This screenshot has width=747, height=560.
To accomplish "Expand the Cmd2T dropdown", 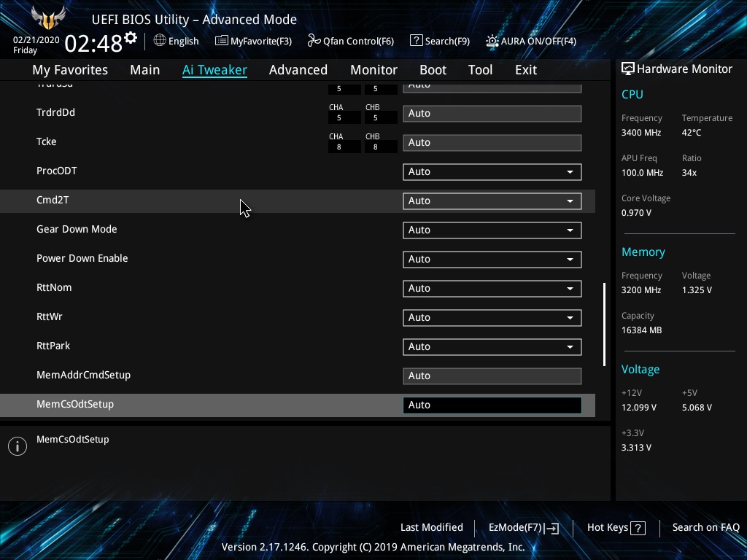I will (x=492, y=201).
